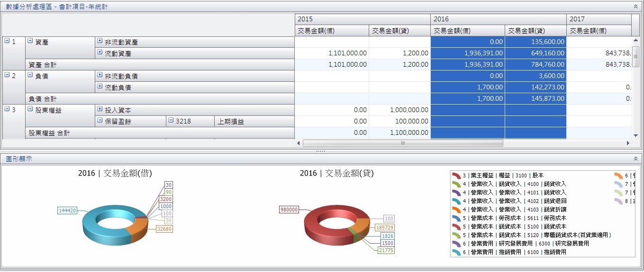Image resolution: width=644 pixels, height=272 pixels.
Task: Click legend swatch for 4102 銷貨退回
Action: [456, 201]
